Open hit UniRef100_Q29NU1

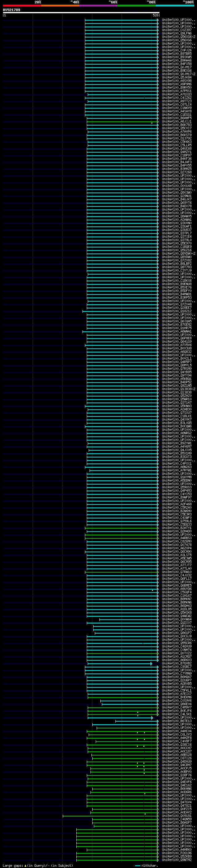[x=177, y=196]
